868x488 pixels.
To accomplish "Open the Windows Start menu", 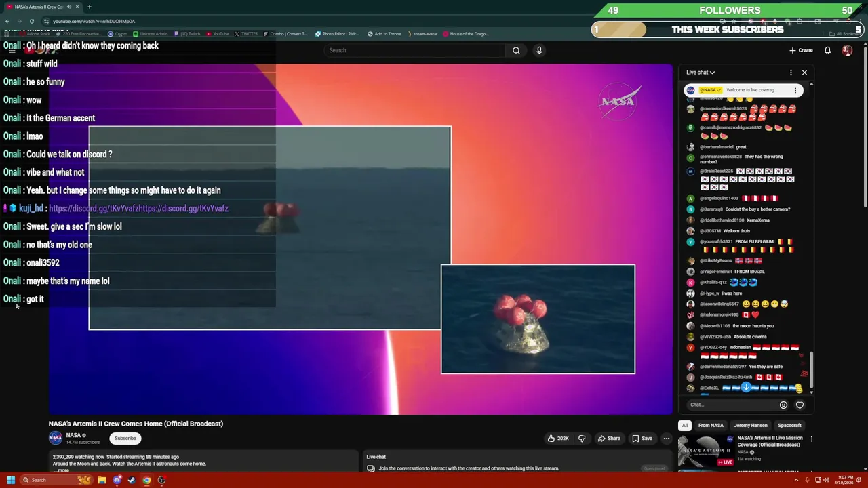I will click(x=11, y=480).
